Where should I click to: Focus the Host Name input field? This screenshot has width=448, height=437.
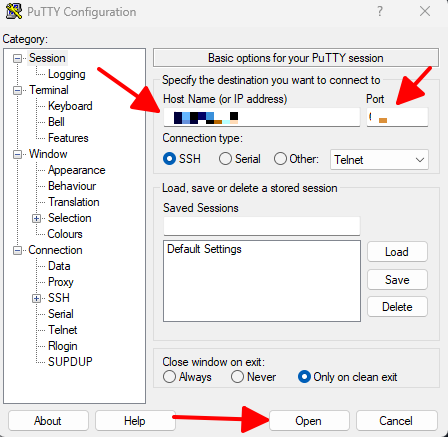pyautogui.click(x=262, y=117)
